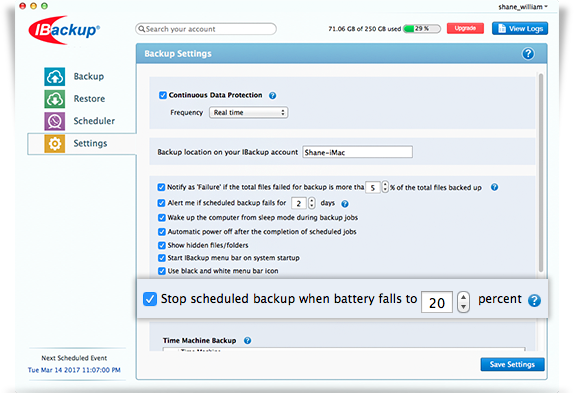The height and width of the screenshot is (393, 574).
Task: Show help for Time Machine Backup
Action: 247,340
